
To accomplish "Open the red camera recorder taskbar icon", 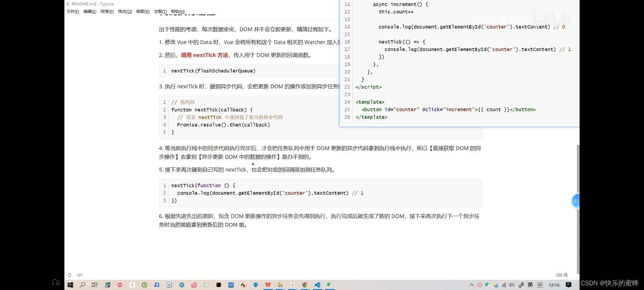I will [x=120, y=285].
